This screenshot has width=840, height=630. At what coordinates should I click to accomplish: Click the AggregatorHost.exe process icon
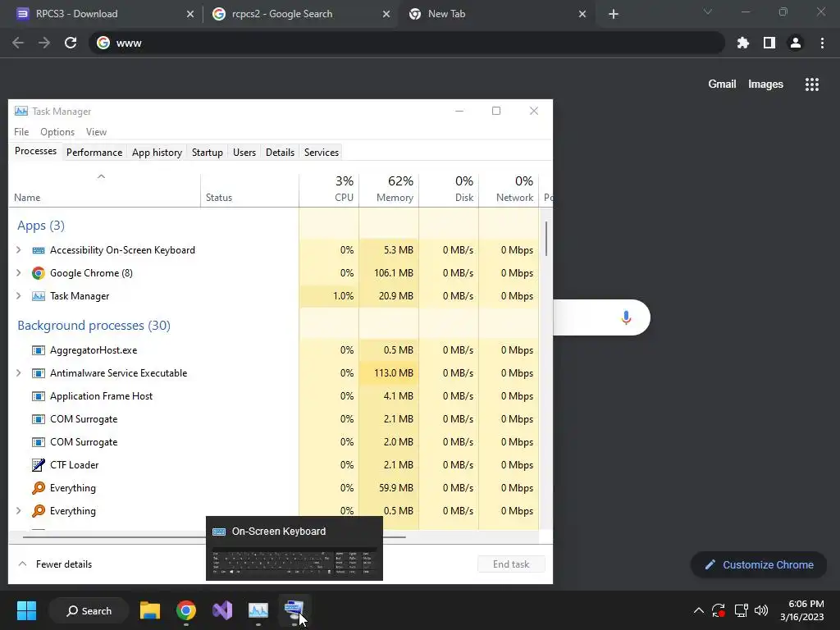[x=39, y=350]
